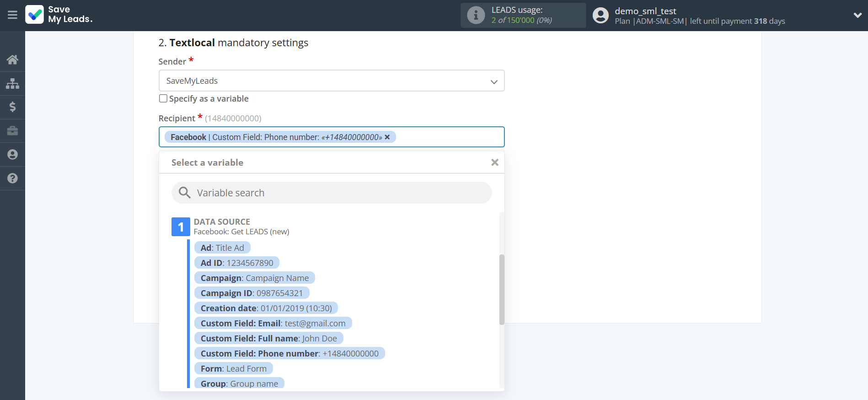Open help question mark icon
868x400 pixels.
pyautogui.click(x=12, y=178)
